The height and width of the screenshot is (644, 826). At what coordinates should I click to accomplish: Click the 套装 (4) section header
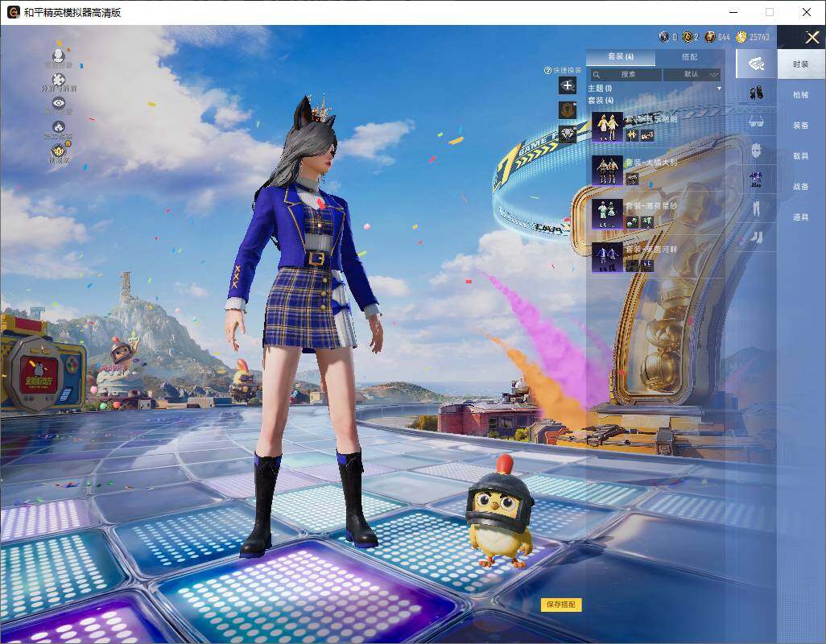(601, 100)
